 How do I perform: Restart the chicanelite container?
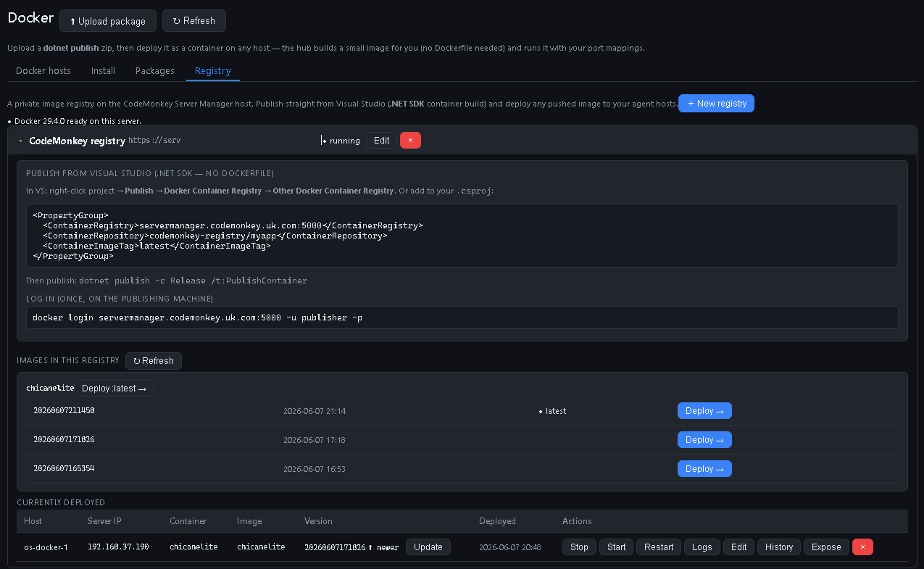(659, 547)
